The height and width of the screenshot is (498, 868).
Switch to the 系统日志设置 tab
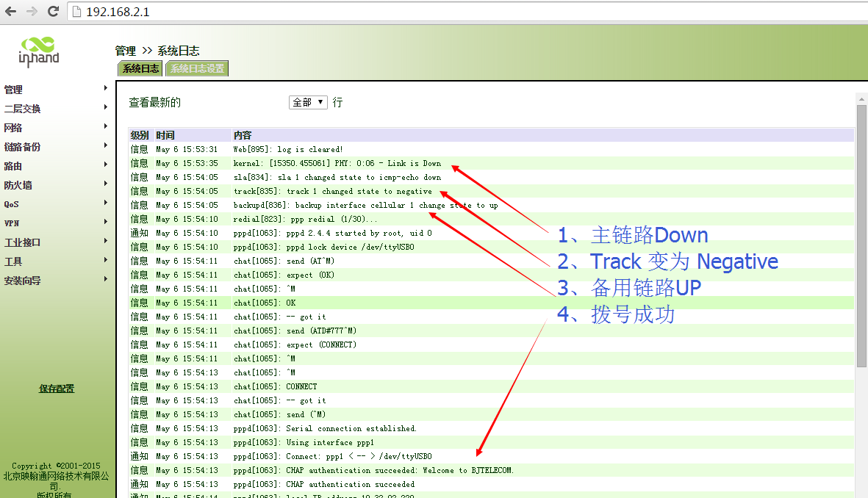(x=196, y=68)
